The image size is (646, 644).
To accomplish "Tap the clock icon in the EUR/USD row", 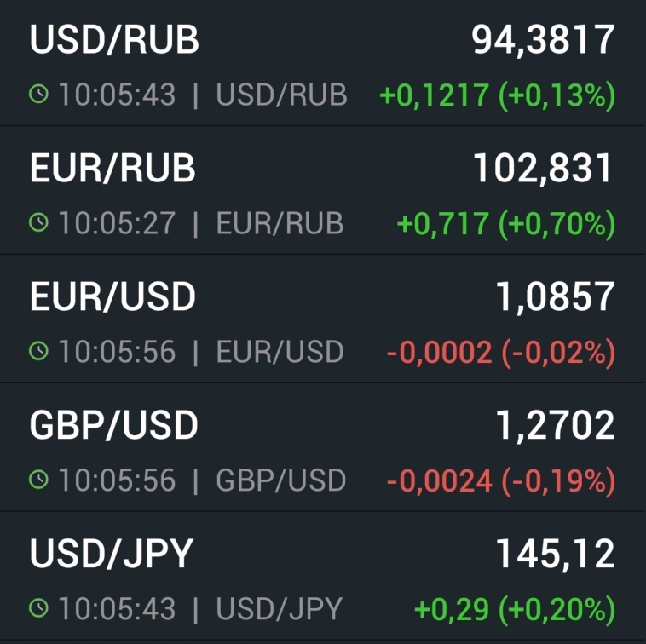I will [x=38, y=352].
